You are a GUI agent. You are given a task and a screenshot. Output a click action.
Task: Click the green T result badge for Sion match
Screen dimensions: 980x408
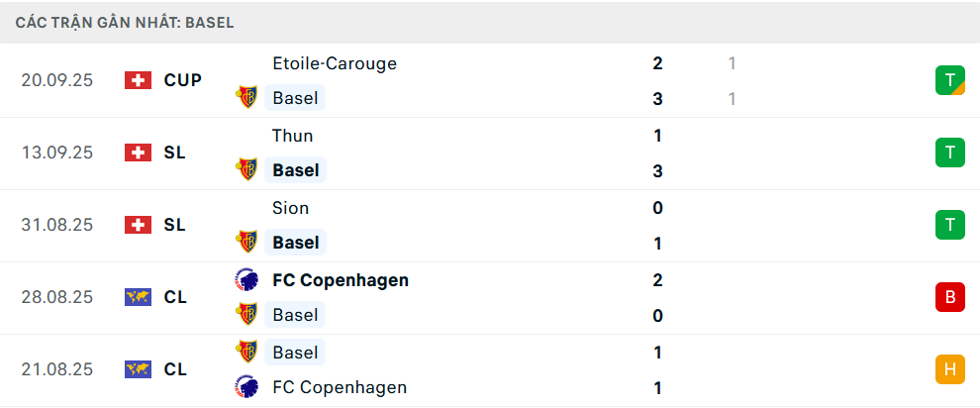949,225
